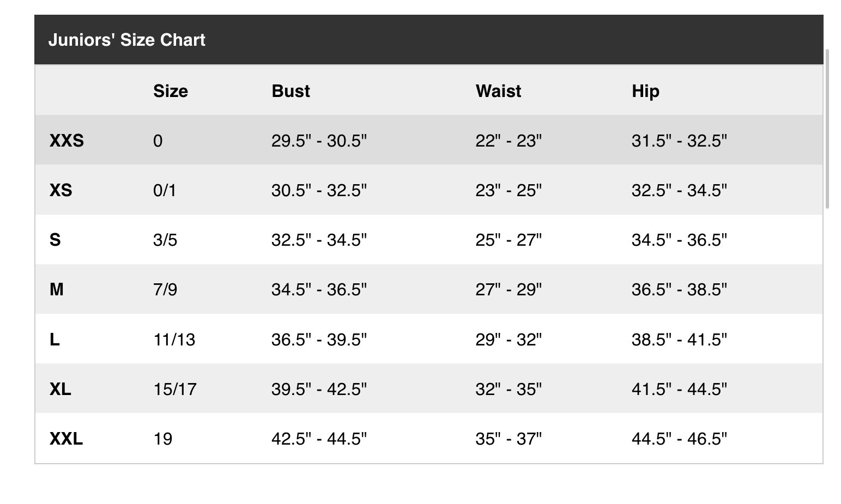Click the Waist column header
The image size is (841, 504).
[x=498, y=91]
